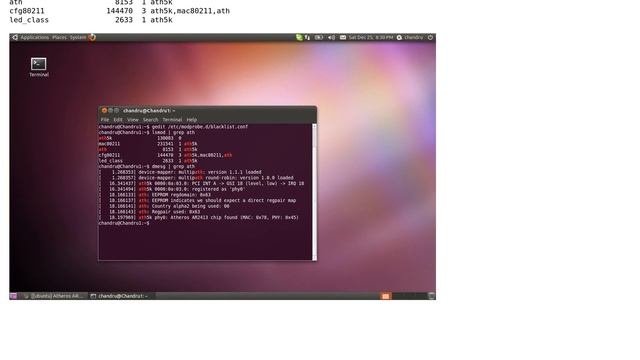Viewport: 640px width, 360px height.
Task: Click the page text 'cfg80211 144470' above the image
Action: [x=120, y=11]
